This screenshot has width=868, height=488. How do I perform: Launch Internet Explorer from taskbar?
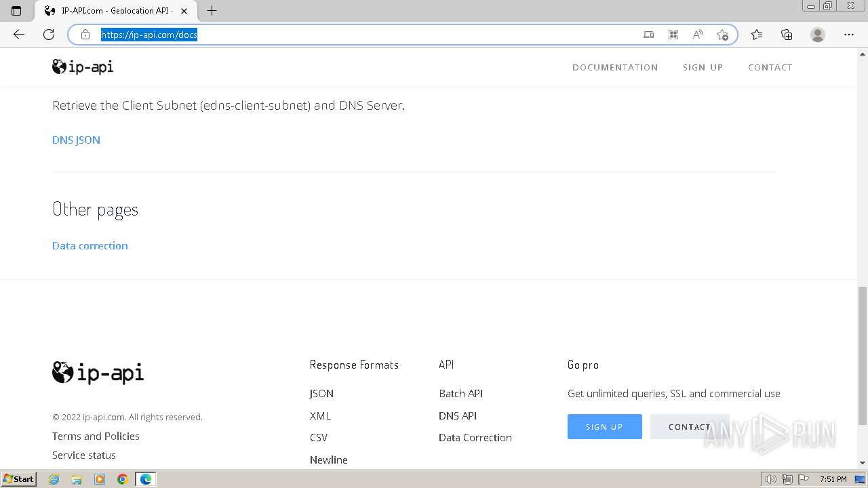pyautogui.click(x=54, y=479)
